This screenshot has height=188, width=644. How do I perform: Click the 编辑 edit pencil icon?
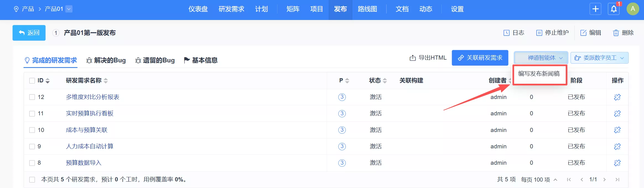(x=583, y=33)
